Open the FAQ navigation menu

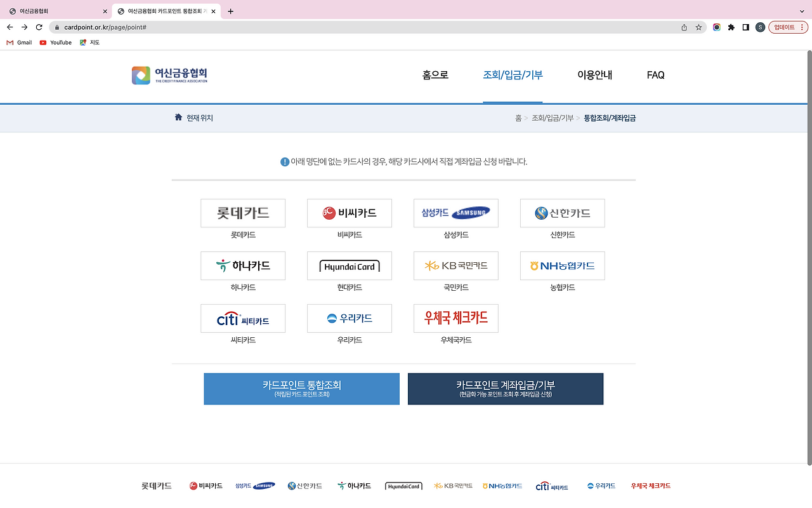pos(655,75)
